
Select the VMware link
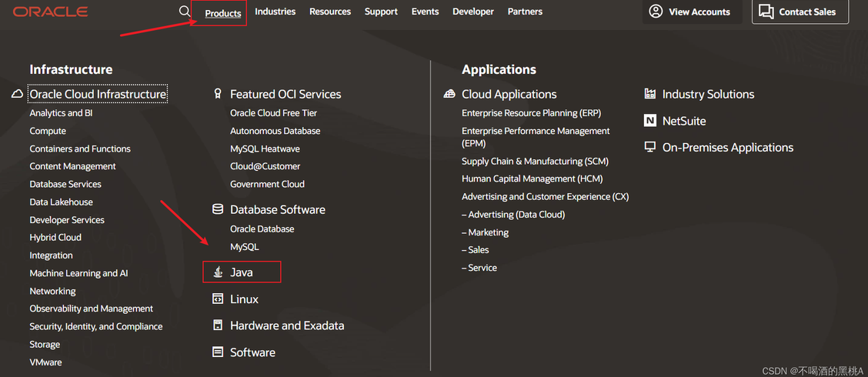[45, 362]
